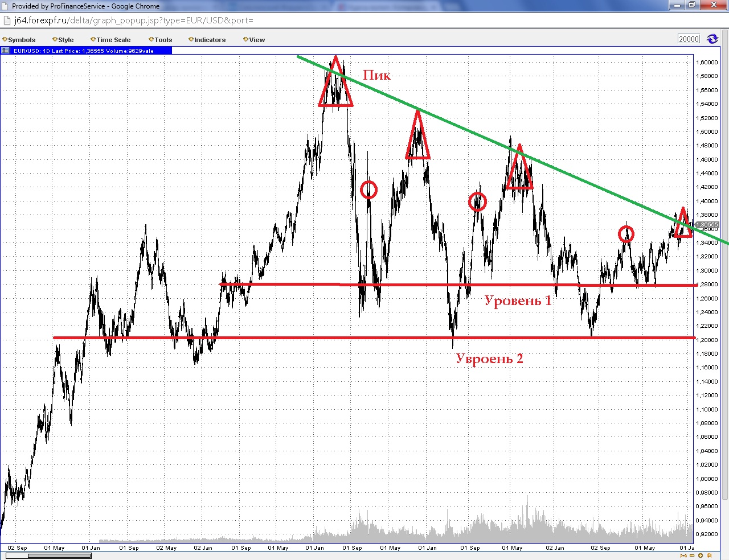This screenshot has height=560, width=729.
Task: Open the Time Scale menu
Action: pyautogui.click(x=110, y=40)
